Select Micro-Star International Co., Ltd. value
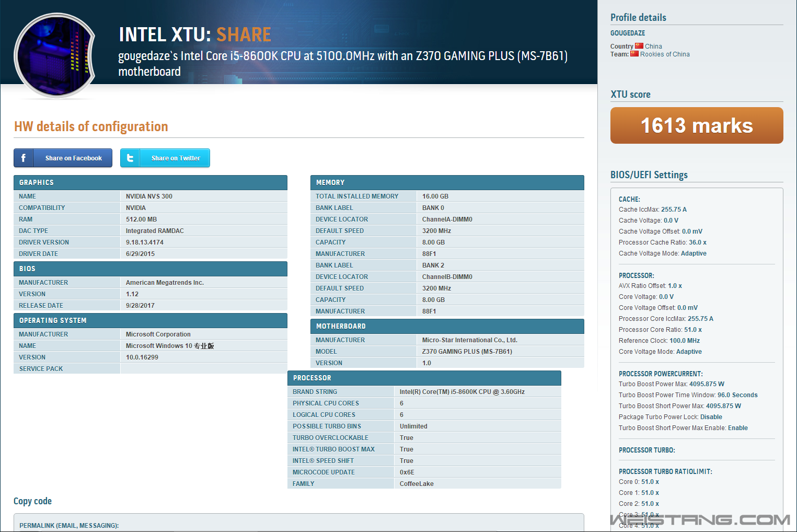 click(470, 340)
